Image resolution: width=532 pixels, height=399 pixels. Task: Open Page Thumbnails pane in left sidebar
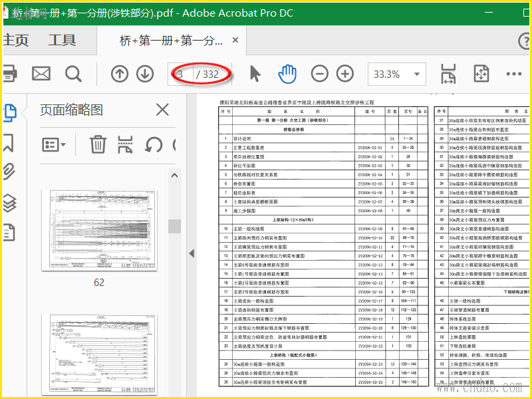[x=10, y=113]
